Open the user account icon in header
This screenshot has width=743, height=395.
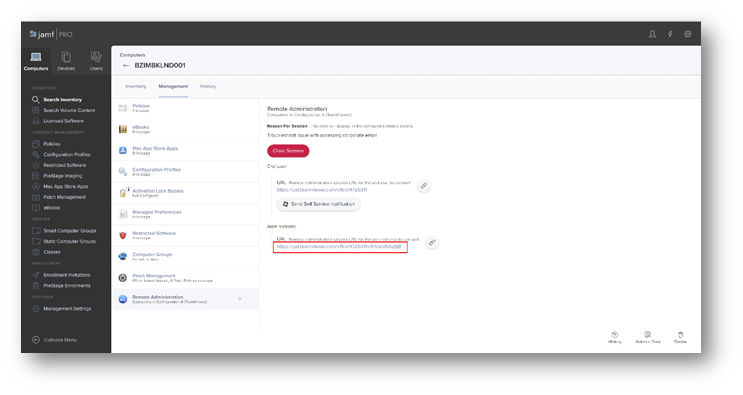point(652,34)
